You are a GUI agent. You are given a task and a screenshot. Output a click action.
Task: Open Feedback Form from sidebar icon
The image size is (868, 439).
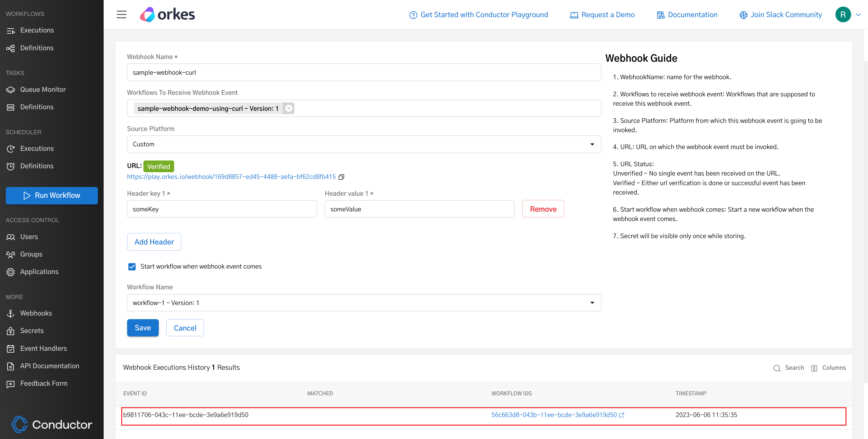pos(11,384)
